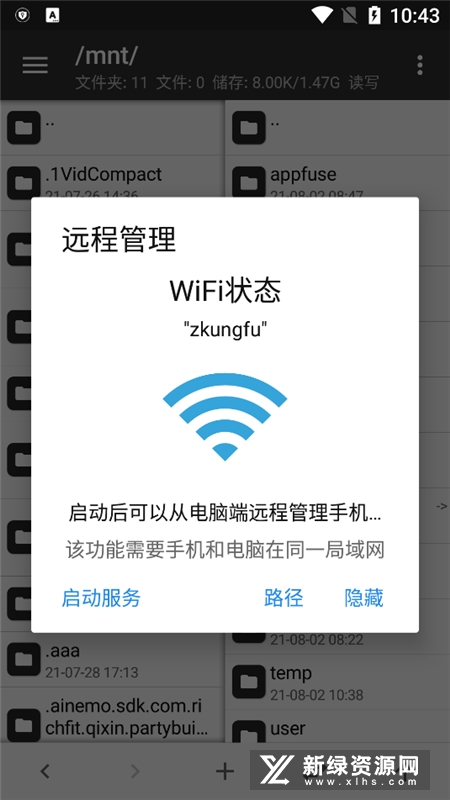This screenshot has width=450, height=800.
Task: Click the 路径 button
Action: pyautogui.click(x=284, y=598)
